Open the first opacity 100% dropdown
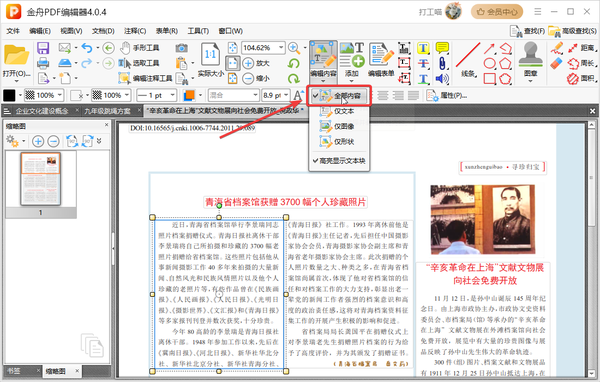The image size is (600, 382). click(60, 95)
